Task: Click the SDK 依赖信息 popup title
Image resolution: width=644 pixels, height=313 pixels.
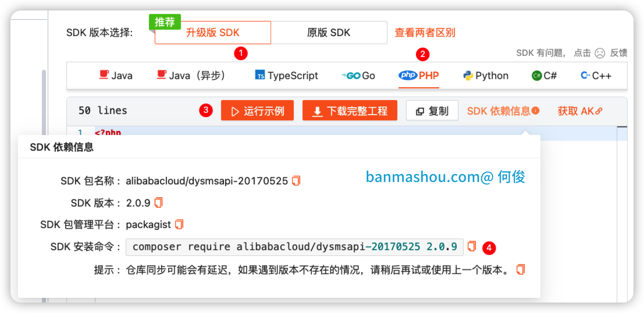Action: point(62,147)
